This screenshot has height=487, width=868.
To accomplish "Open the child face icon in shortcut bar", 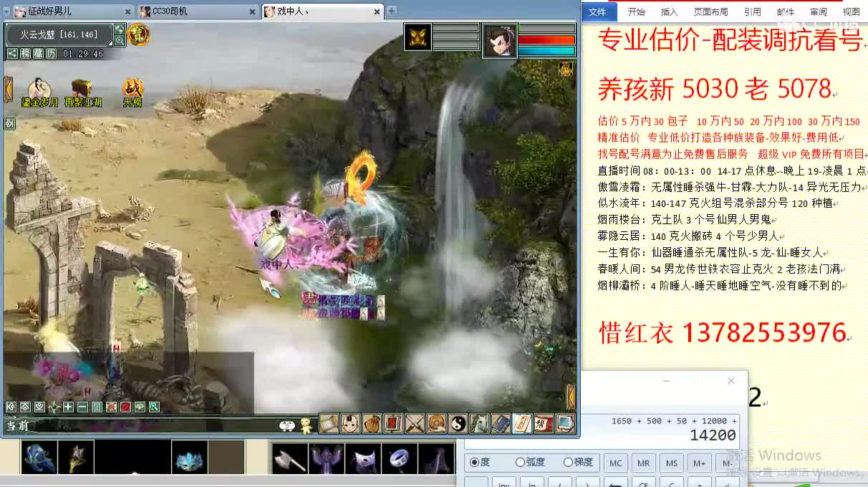I will (x=350, y=424).
